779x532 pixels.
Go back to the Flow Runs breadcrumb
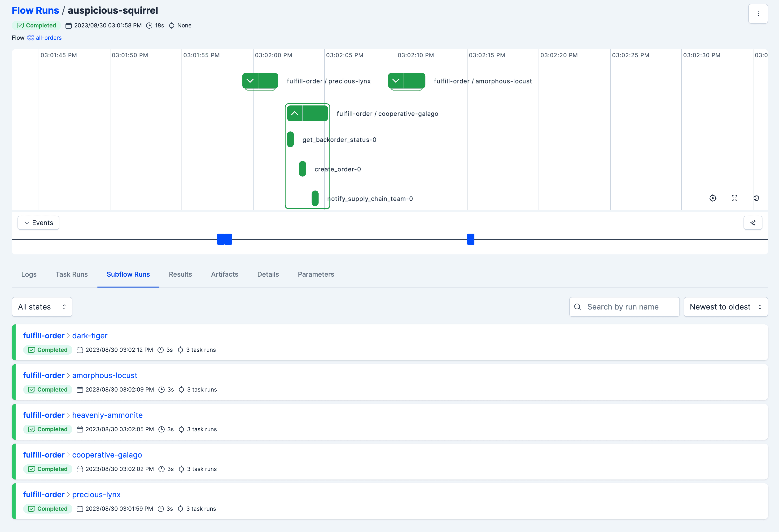(35, 10)
